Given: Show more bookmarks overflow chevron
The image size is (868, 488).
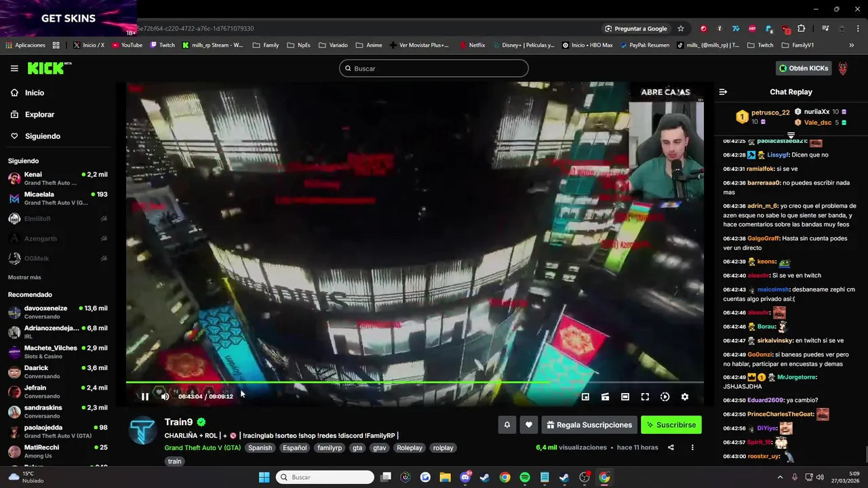Looking at the screenshot, I should tap(852, 45).
